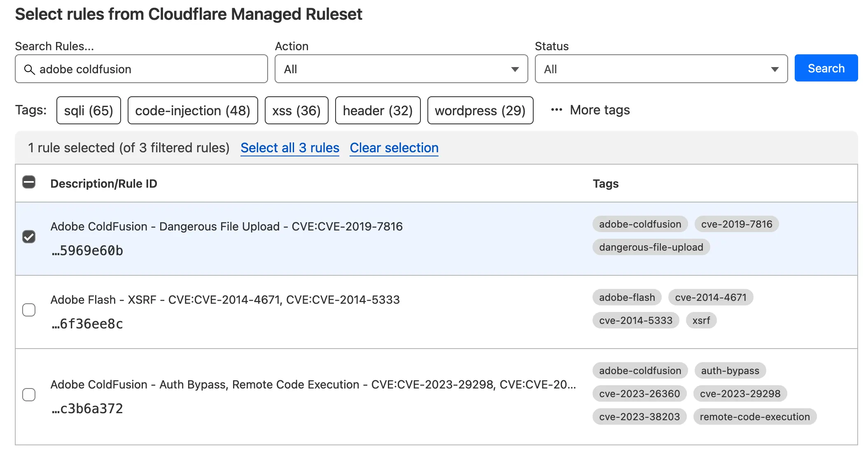Filter by header (32) tag

(378, 110)
